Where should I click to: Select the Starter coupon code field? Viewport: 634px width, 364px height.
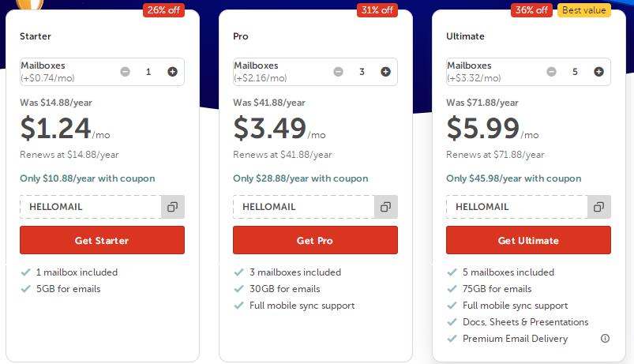(90, 207)
